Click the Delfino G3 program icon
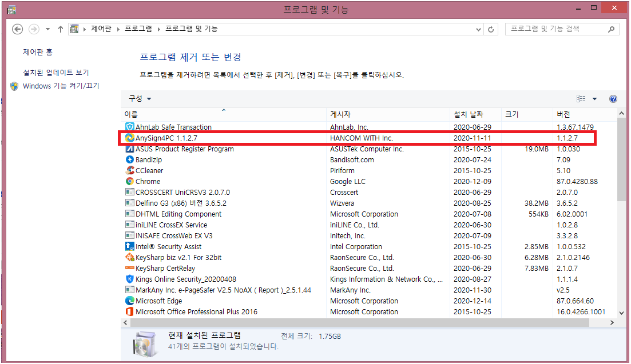 tap(130, 203)
